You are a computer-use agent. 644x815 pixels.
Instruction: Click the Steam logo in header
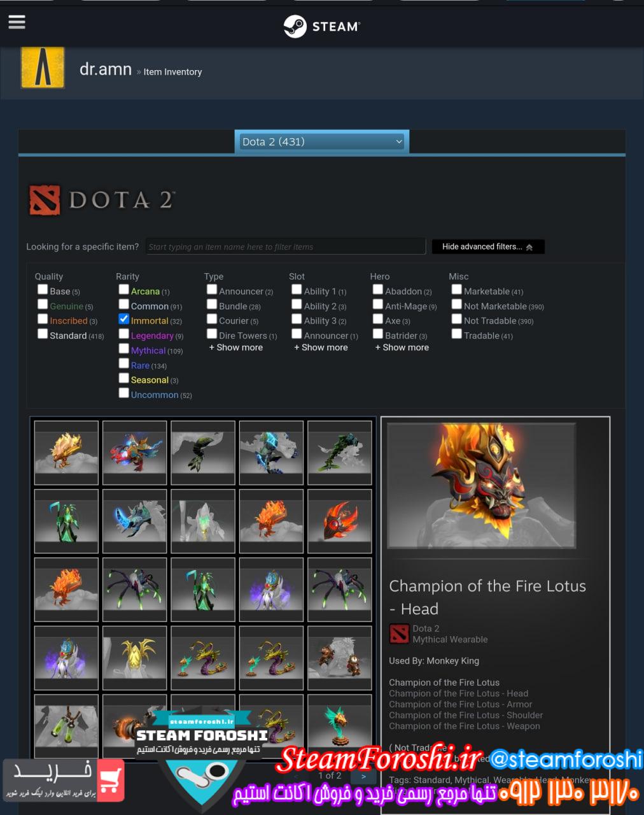(x=322, y=26)
